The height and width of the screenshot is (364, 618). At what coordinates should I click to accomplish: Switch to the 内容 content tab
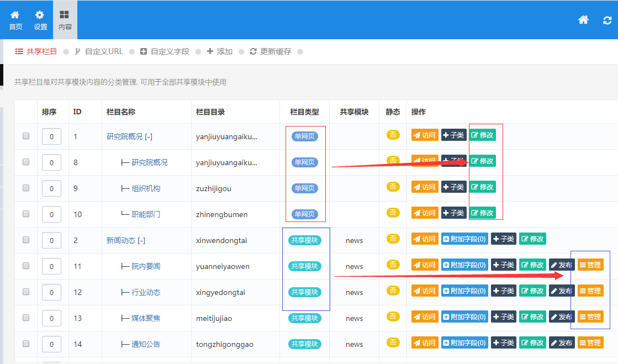pos(65,20)
